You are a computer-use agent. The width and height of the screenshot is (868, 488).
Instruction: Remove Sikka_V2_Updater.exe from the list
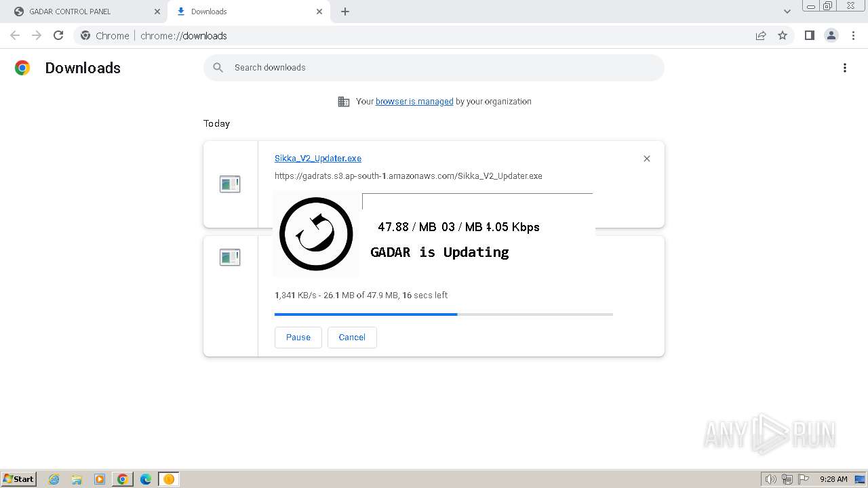coord(647,159)
